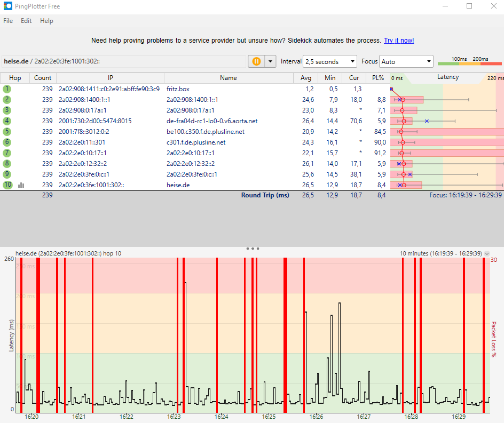Open the Edit menu
Viewport: 504px width, 423px height.
pos(26,21)
